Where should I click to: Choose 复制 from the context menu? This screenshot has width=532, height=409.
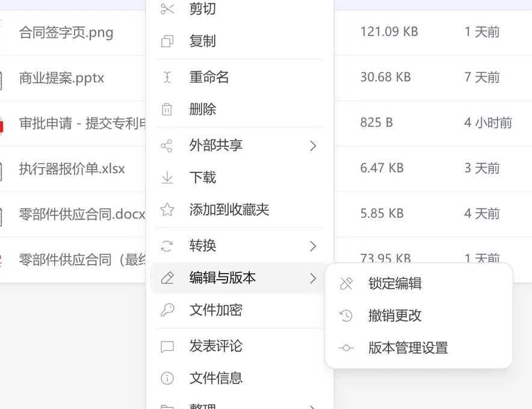point(240,42)
